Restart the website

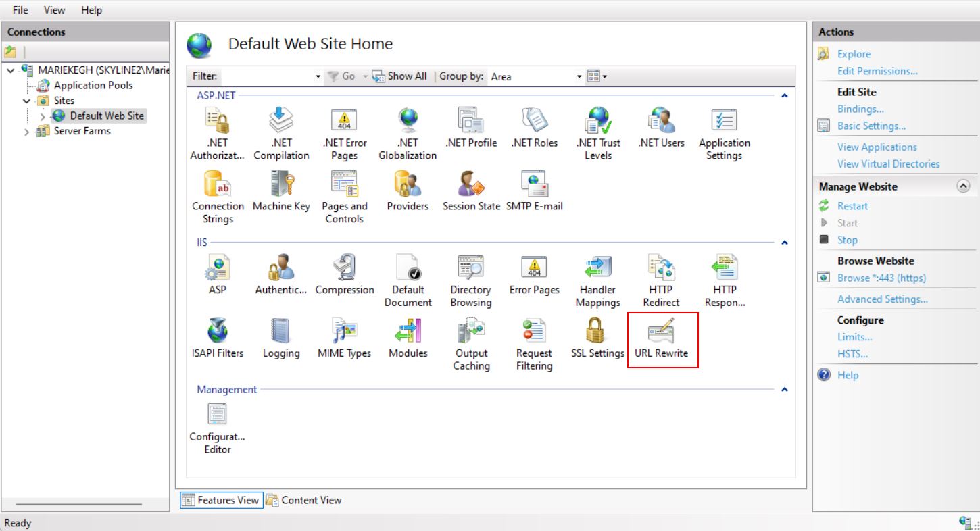(852, 206)
